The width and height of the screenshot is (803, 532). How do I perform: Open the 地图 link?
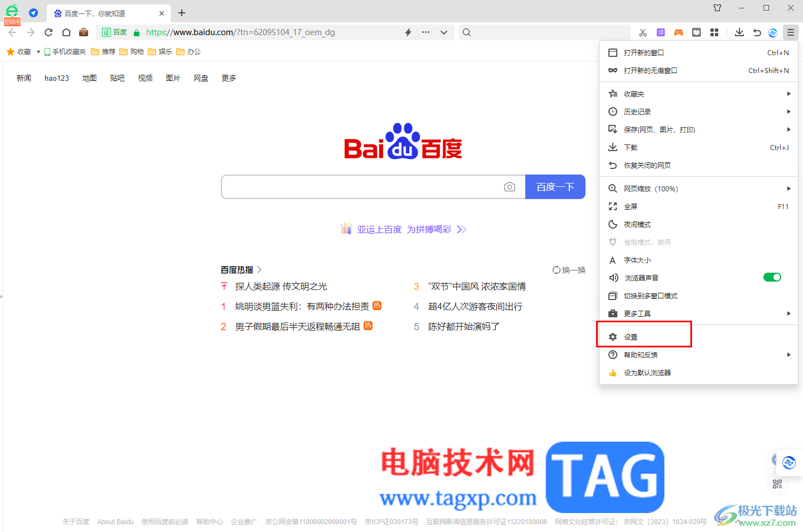[x=89, y=78]
